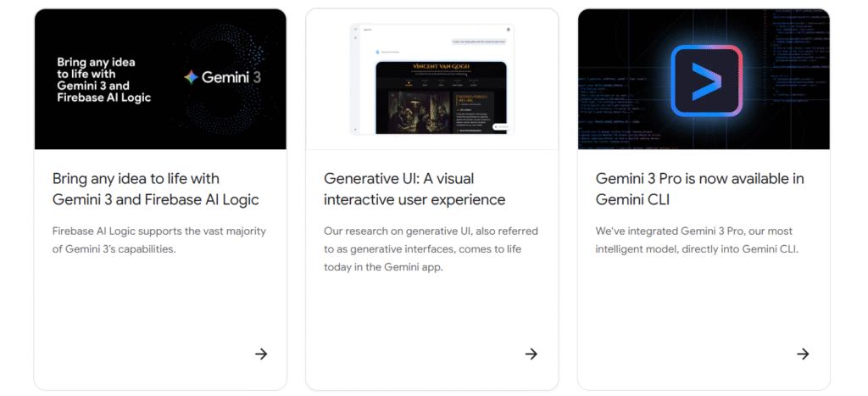
Task: Click the white banner text about Firebase AI Logic
Action: (103, 80)
